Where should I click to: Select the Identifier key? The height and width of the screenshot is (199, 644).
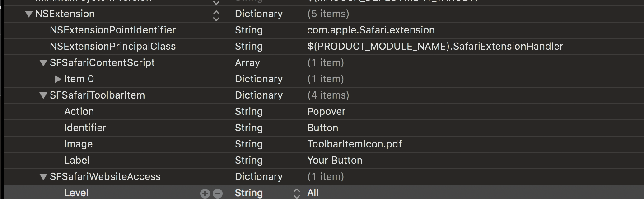(85, 128)
